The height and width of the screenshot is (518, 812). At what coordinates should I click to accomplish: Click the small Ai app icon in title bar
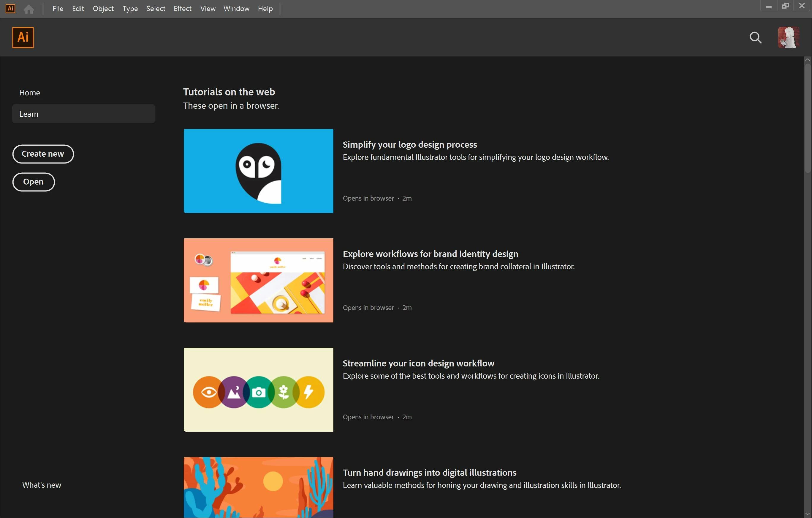pos(10,8)
